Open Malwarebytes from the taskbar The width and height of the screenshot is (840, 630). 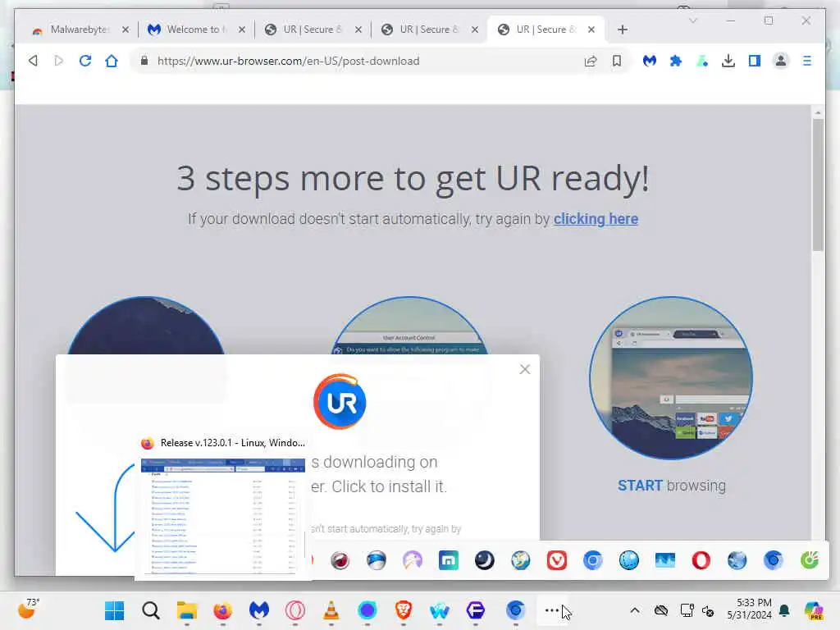coord(259,610)
